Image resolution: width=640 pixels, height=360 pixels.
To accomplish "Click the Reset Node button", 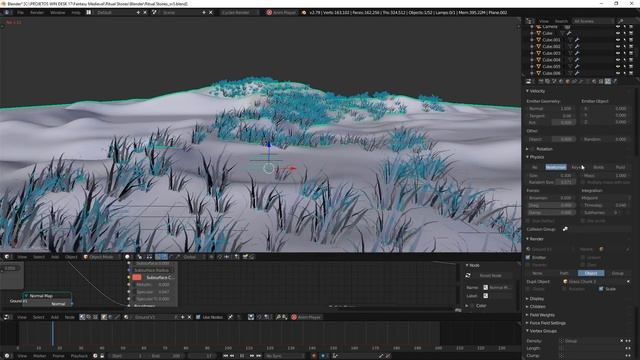I will 490,276.
